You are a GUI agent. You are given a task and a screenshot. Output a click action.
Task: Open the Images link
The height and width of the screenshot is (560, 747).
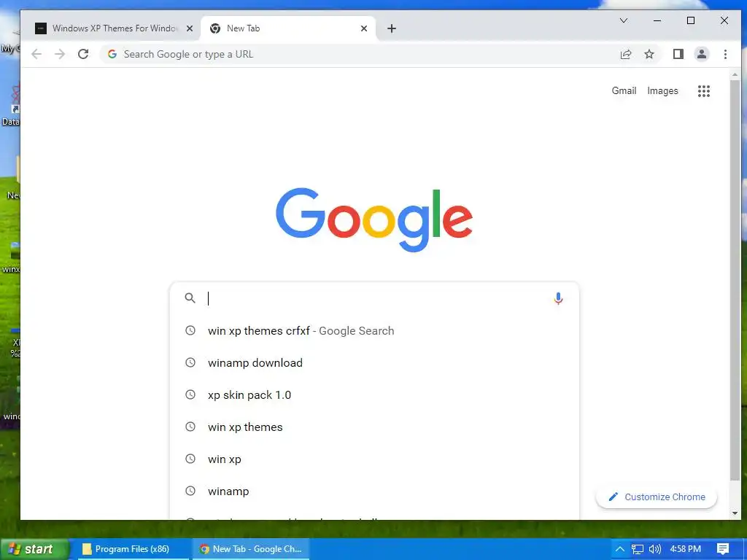tap(662, 91)
